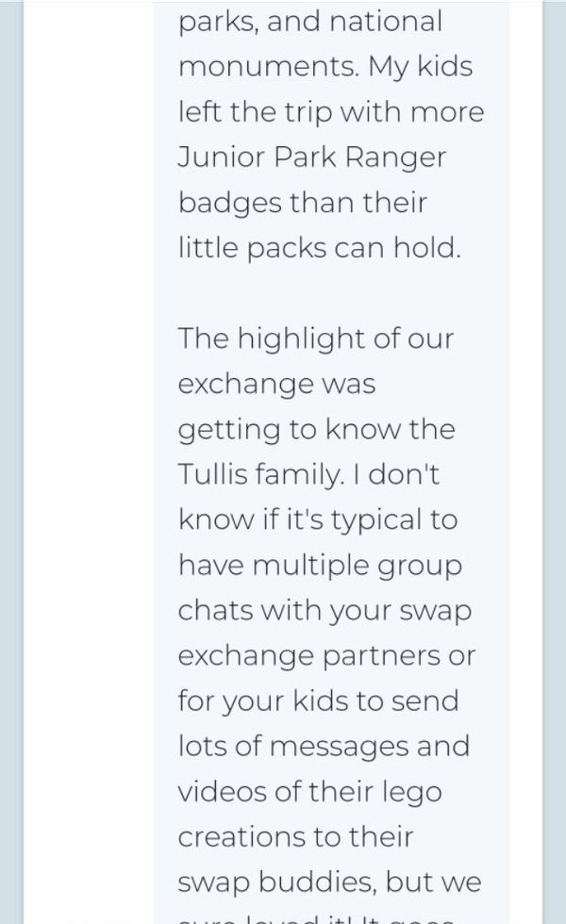Click the phrase "have multiple group"

pos(320,566)
